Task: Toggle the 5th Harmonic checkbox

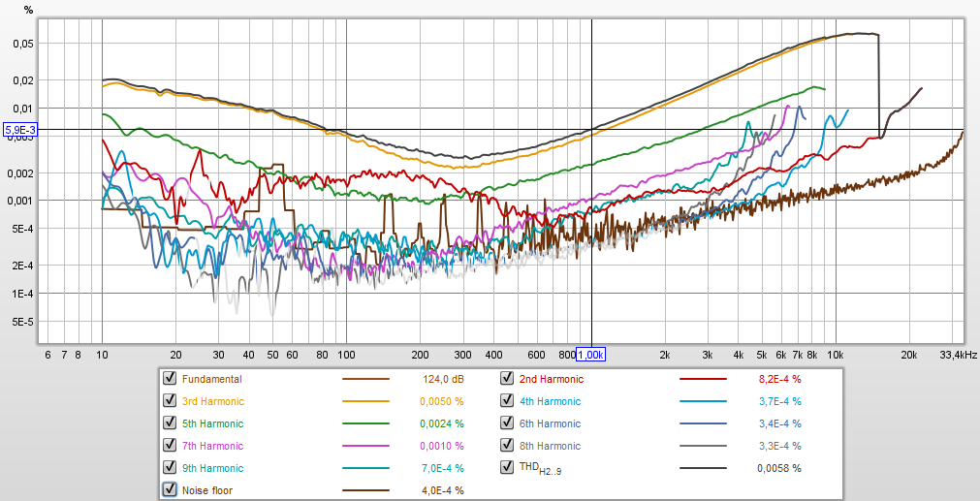Action: [x=169, y=423]
